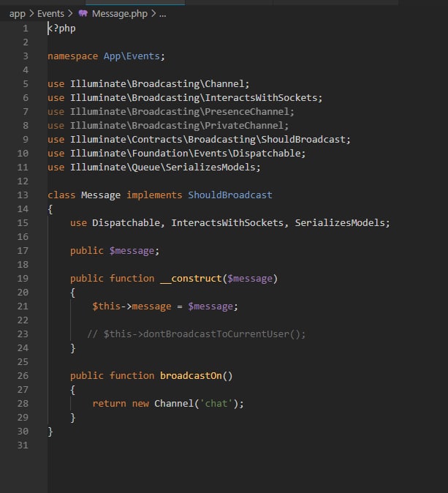Click the Message.php breadcrumb item
448x493 pixels.
point(120,13)
